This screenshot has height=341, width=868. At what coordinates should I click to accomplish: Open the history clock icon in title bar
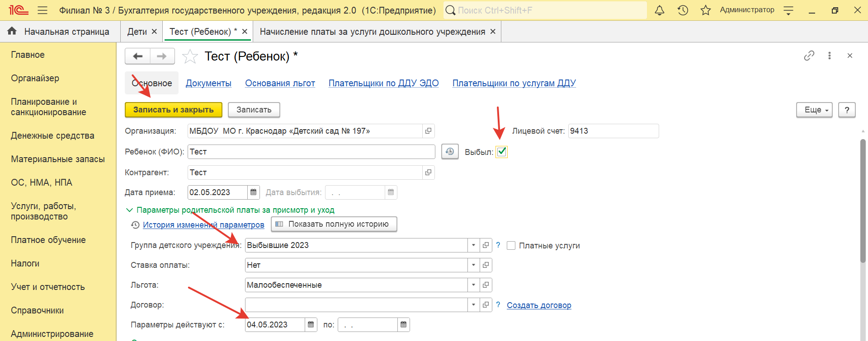683,10
